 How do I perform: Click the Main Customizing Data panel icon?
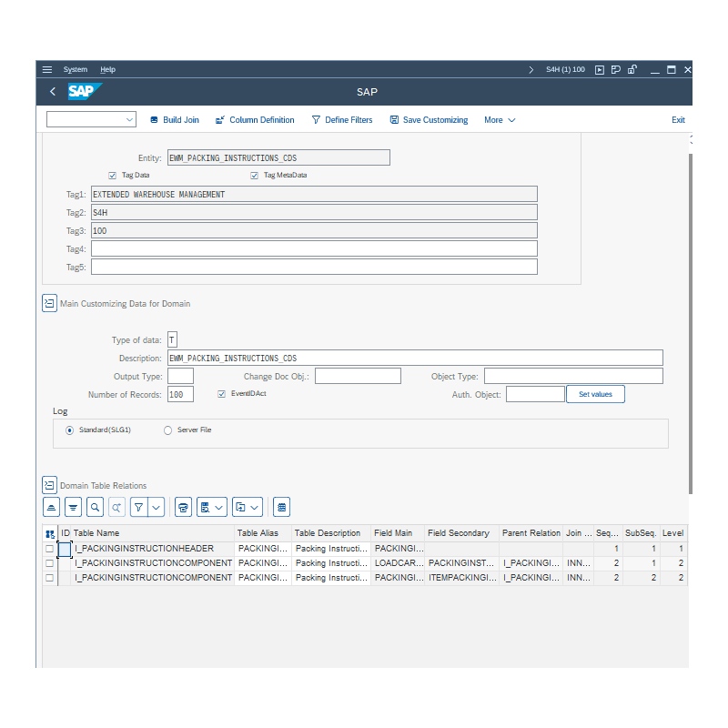(x=49, y=302)
